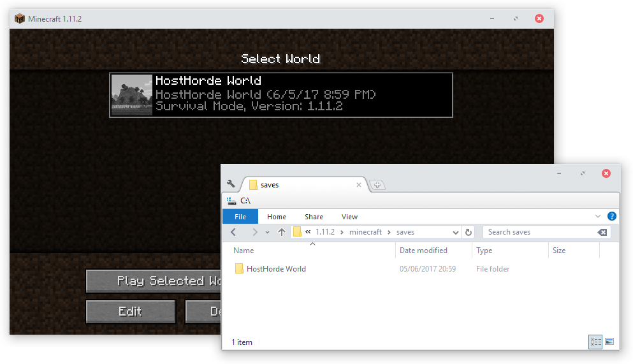Viewport: 633px width, 364px height.
Task: Maximize the saves Explorer window
Action: (x=583, y=173)
